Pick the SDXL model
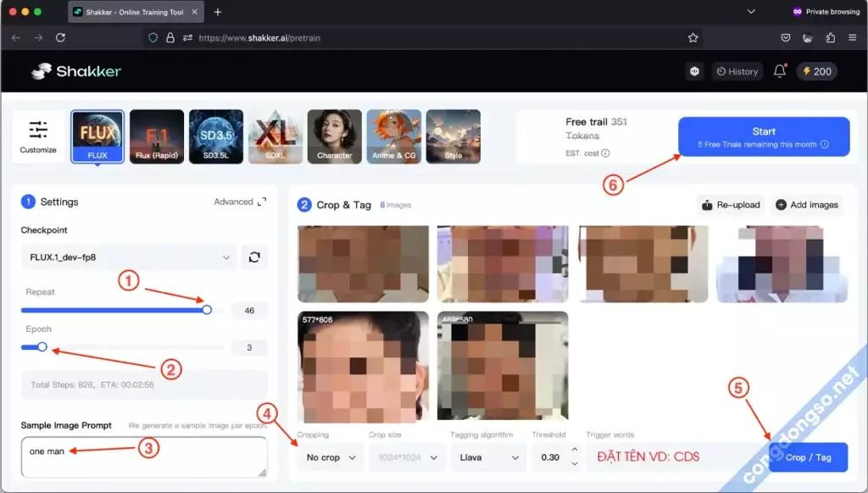The width and height of the screenshot is (868, 493). [275, 136]
